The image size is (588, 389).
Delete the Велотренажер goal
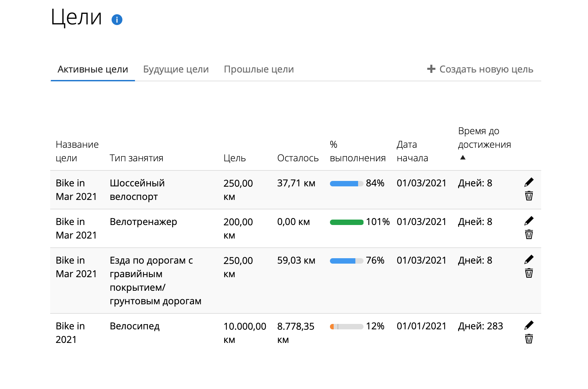coord(529,234)
